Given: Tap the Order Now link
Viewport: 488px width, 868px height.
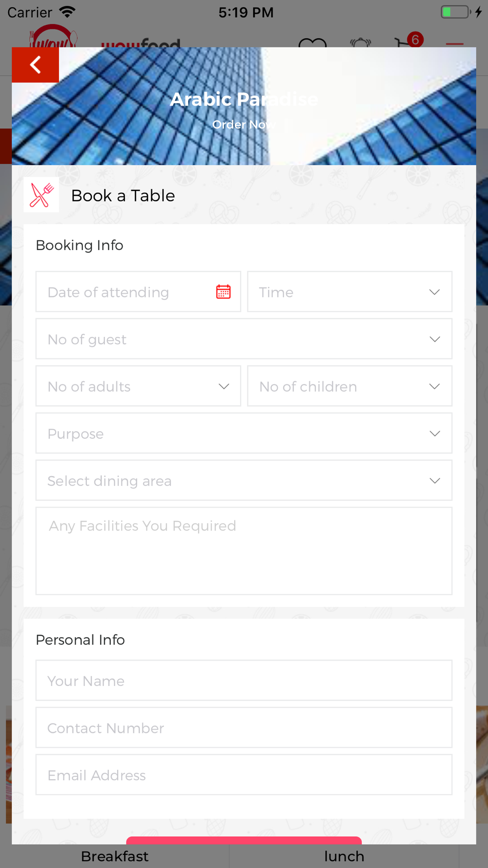Looking at the screenshot, I should (x=244, y=124).
